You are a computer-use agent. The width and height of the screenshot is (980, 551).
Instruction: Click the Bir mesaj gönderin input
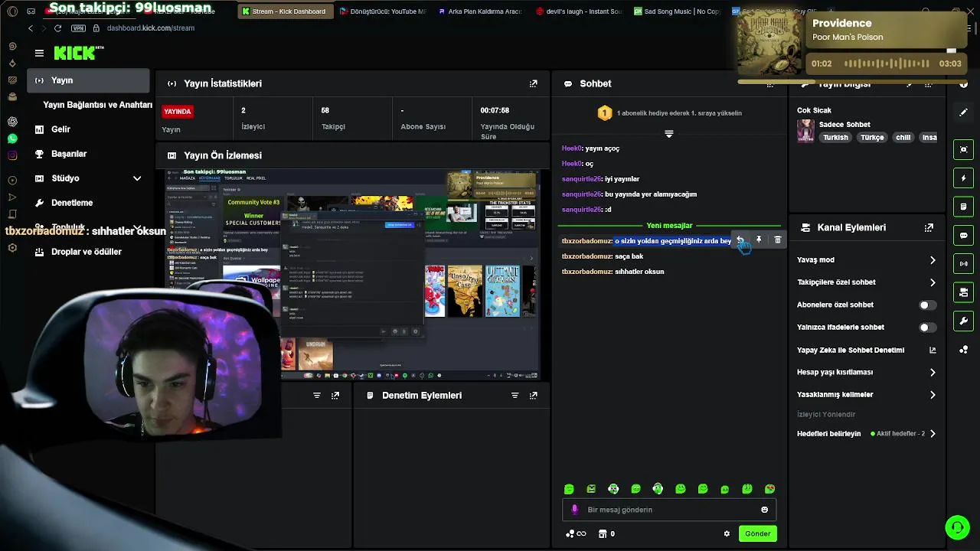668,510
